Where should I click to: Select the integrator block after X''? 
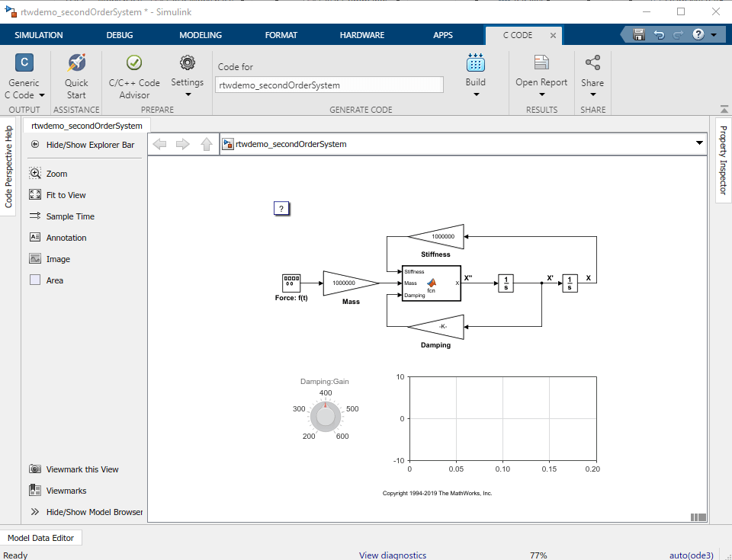(506, 283)
